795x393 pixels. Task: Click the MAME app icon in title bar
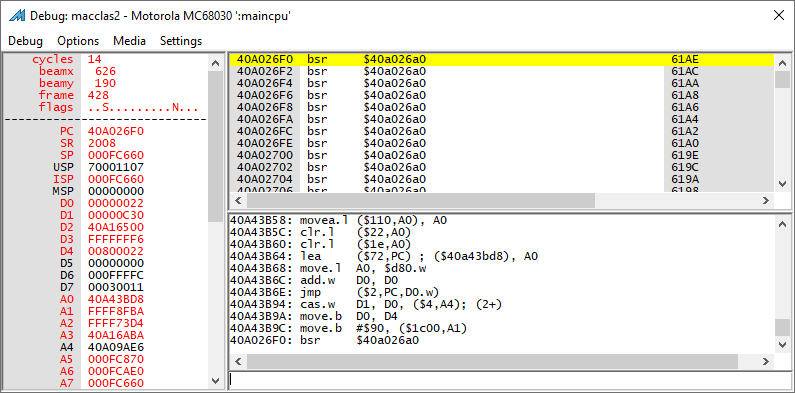(x=17, y=15)
